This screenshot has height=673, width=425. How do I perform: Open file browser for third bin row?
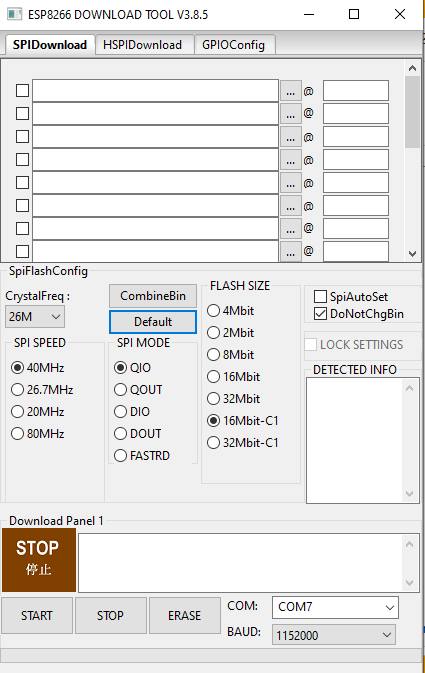(291, 137)
